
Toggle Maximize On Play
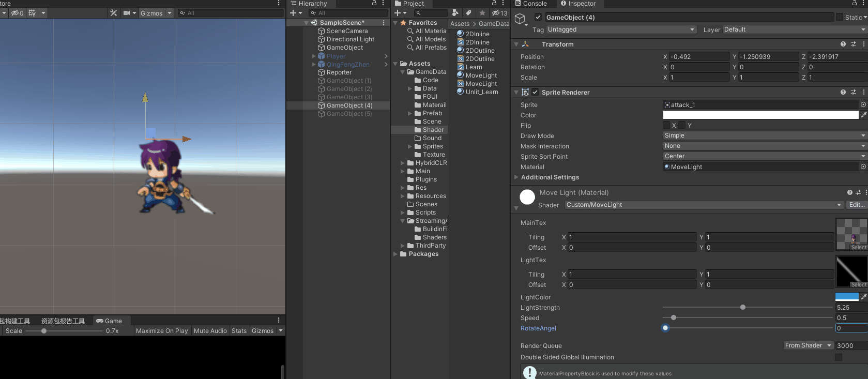(x=162, y=331)
